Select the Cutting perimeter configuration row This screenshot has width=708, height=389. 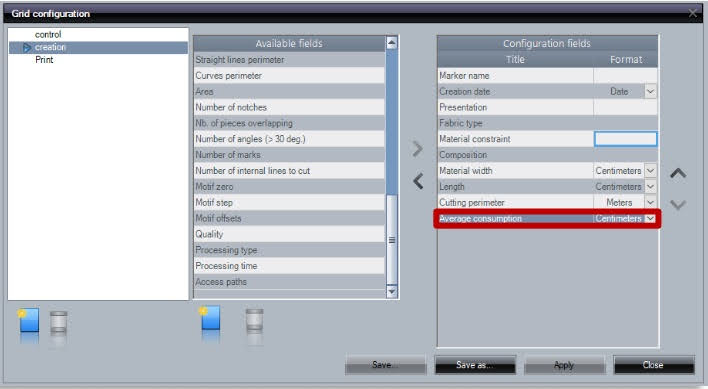point(547,203)
